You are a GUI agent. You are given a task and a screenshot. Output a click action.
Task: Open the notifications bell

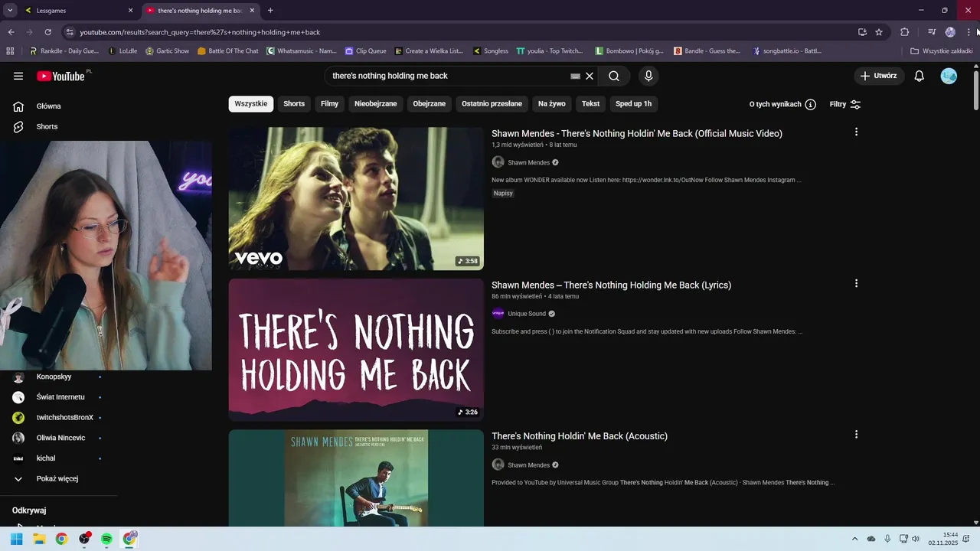point(920,76)
